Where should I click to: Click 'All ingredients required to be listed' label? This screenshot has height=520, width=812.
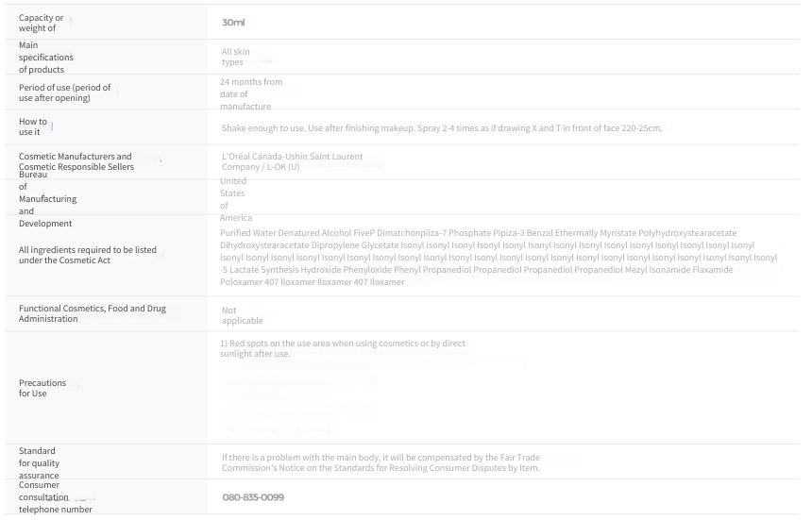click(x=88, y=255)
